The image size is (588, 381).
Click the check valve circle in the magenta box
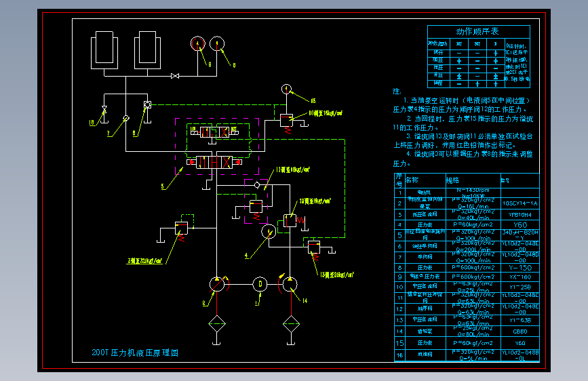tap(257, 185)
